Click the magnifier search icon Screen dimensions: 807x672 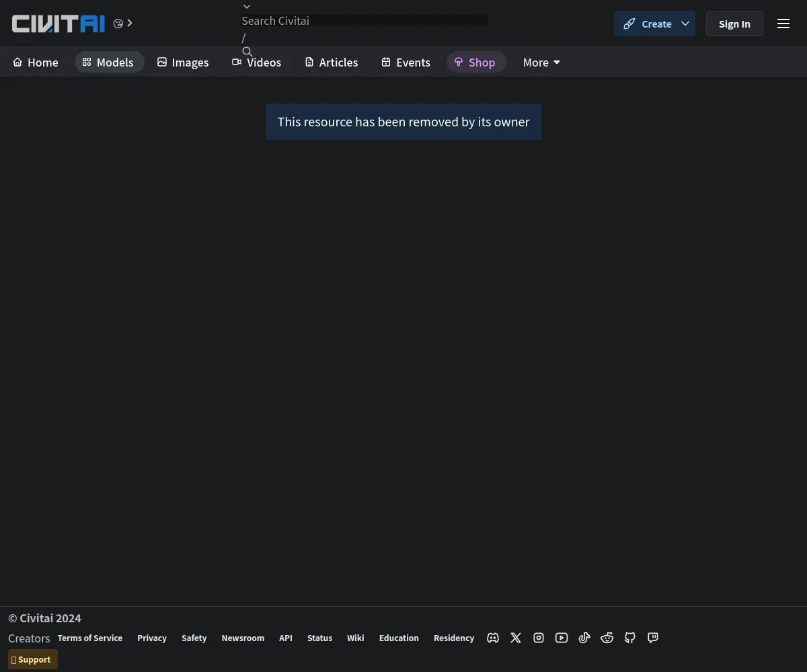pyautogui.click(x=247, y=52)
